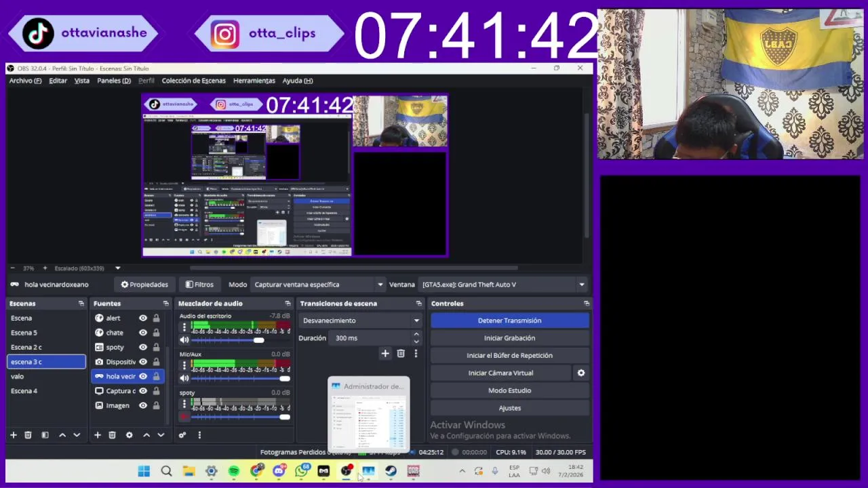Viewport: 868px width, 488px height.
Task: Hide the spoty source
Action: tap(142, 347)
